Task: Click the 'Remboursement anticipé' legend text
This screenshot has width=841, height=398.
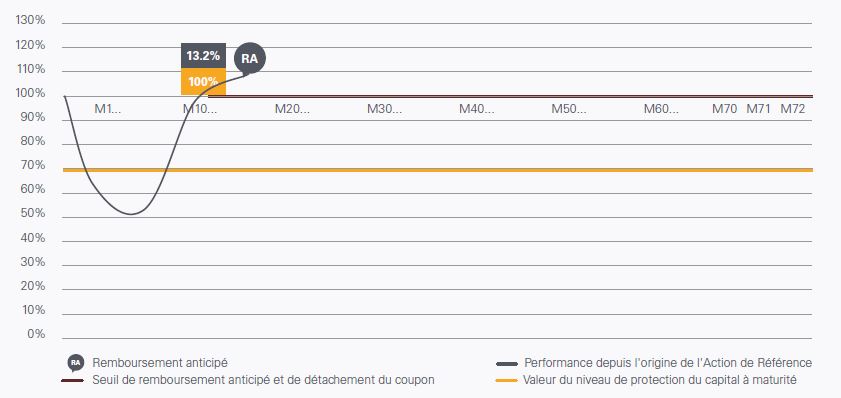Action: tap(160, 363)
